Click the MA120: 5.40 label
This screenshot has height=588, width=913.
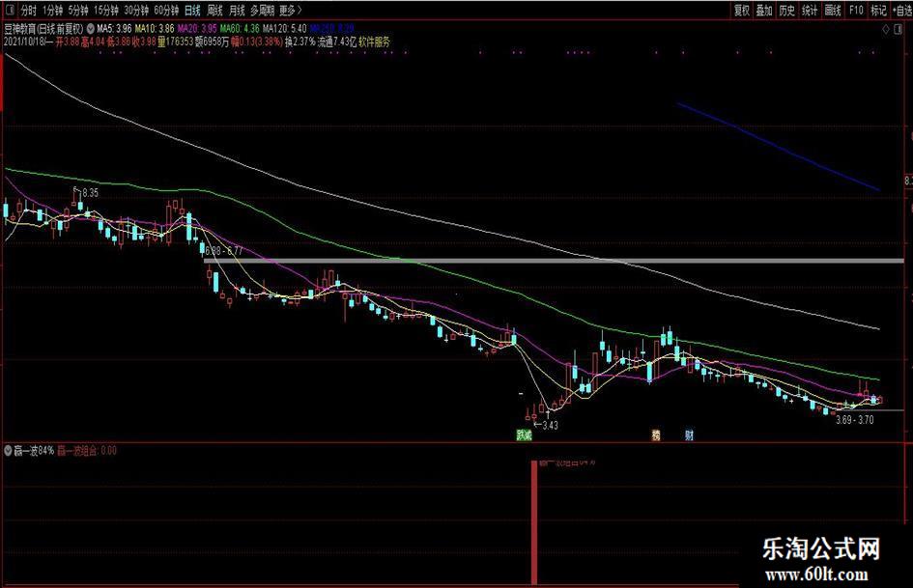[x=285, y=28]
